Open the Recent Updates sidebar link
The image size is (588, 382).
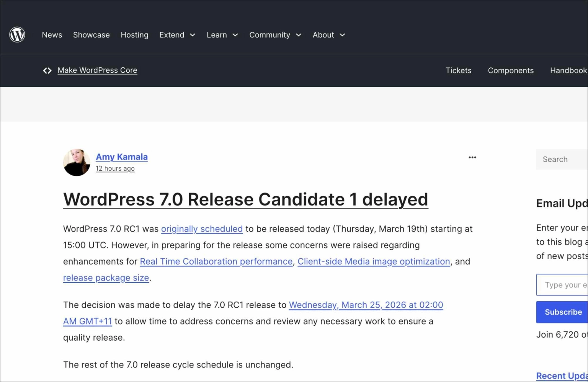click(562, 376)
